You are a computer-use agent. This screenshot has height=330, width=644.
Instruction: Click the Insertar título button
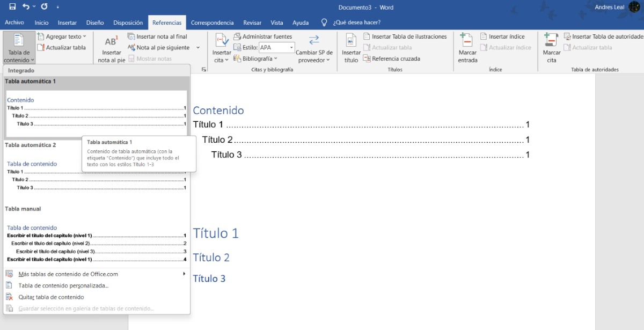[x=351, y=48]
